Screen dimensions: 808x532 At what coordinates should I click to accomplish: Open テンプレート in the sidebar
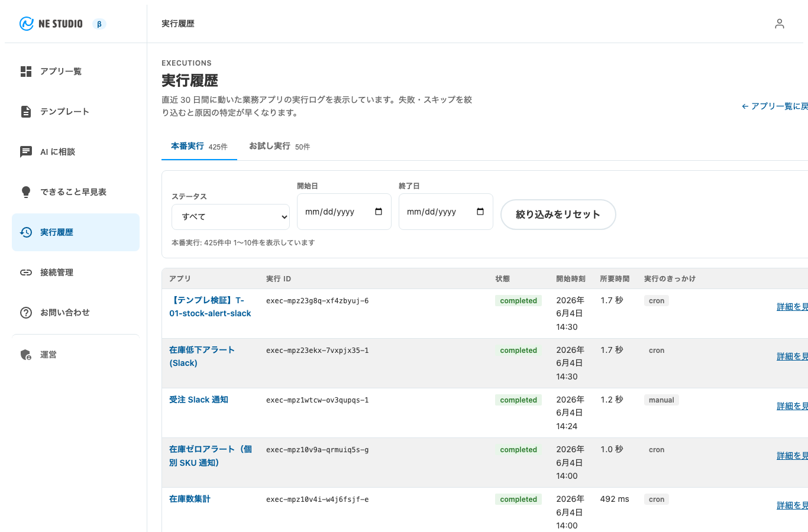pos(76,112)
